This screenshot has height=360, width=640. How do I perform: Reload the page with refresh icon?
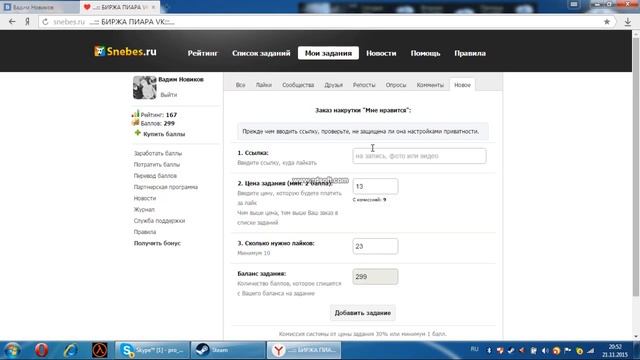click(x=45, y=22)
